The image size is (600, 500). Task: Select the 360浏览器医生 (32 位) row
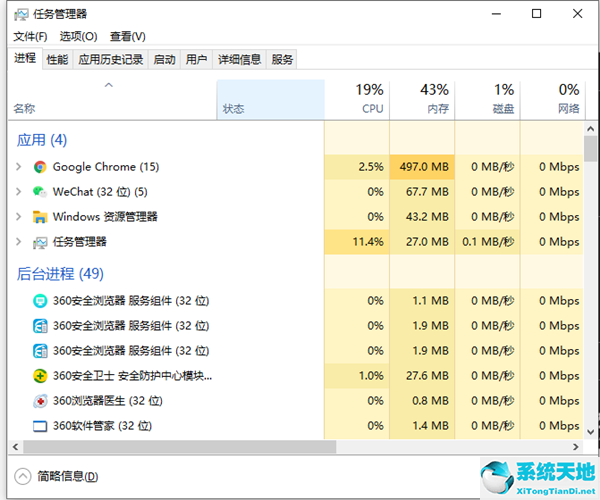295,401
